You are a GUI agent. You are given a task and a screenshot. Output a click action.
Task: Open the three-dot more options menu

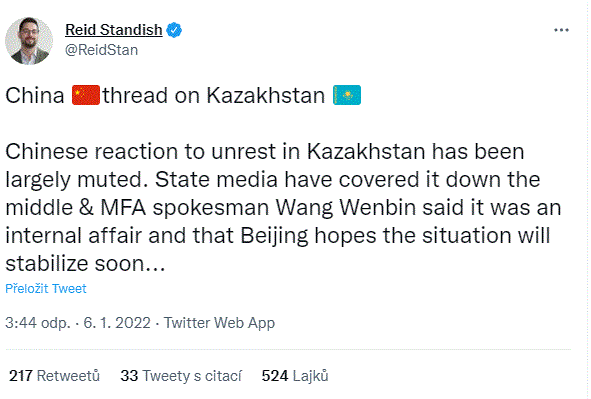561,30
